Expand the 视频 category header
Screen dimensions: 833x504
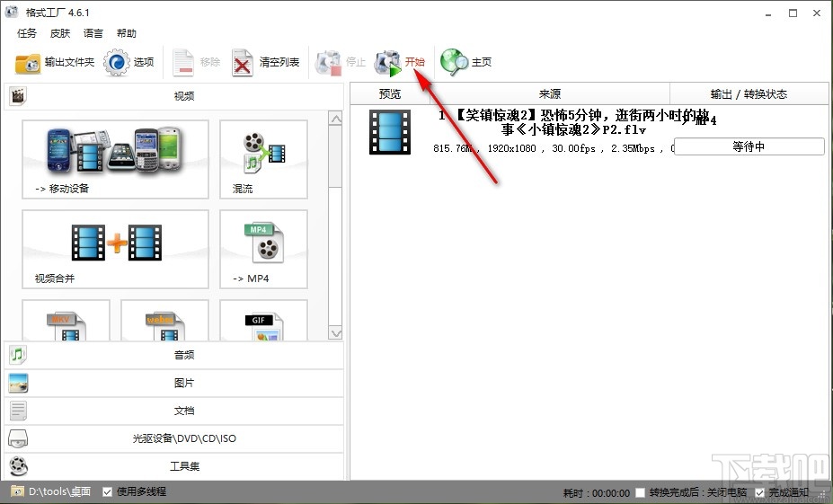point(173,96)
